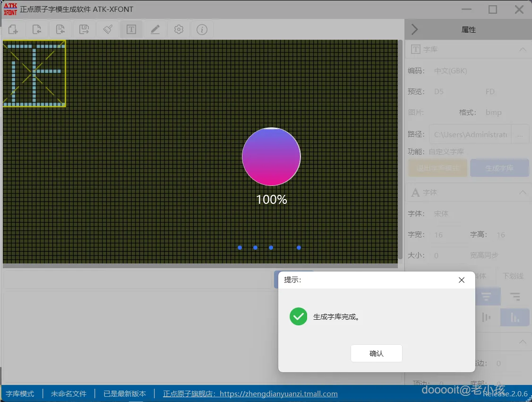
Task: Select vertical center alignment icon
Action: (x=486, y=317)
